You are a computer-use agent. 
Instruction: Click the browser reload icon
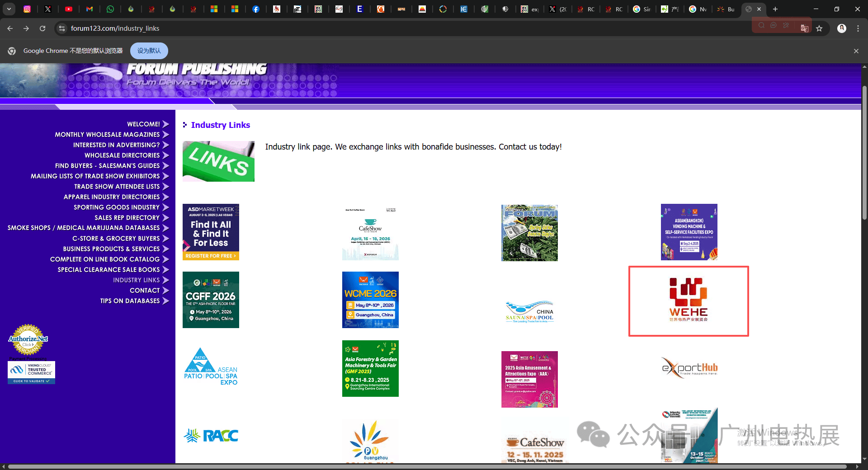point(42,28)
